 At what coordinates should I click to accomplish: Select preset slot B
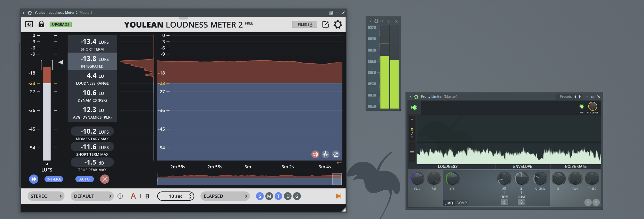pos(147,196)
